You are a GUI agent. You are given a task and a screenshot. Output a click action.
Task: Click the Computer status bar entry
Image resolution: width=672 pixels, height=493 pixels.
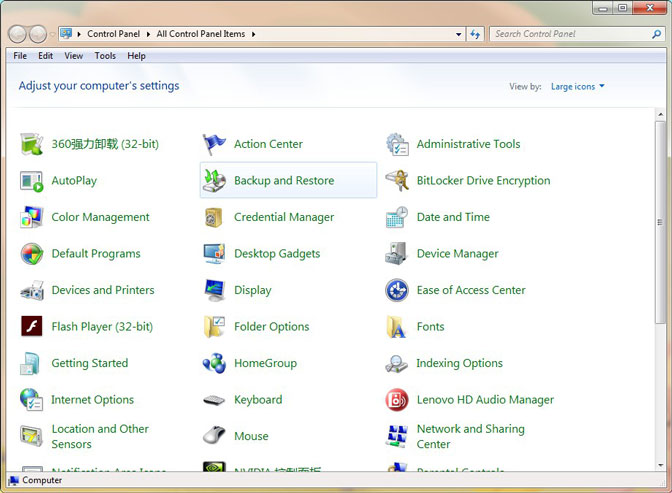(35, 480)
